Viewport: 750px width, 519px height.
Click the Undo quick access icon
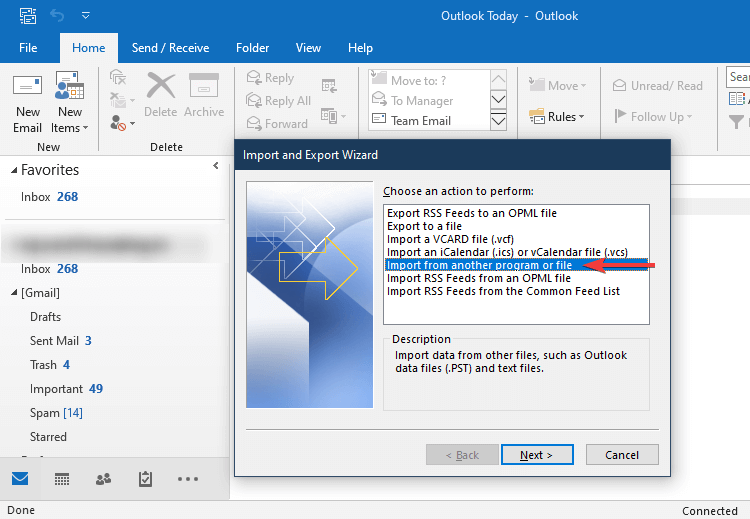(57, 16)
